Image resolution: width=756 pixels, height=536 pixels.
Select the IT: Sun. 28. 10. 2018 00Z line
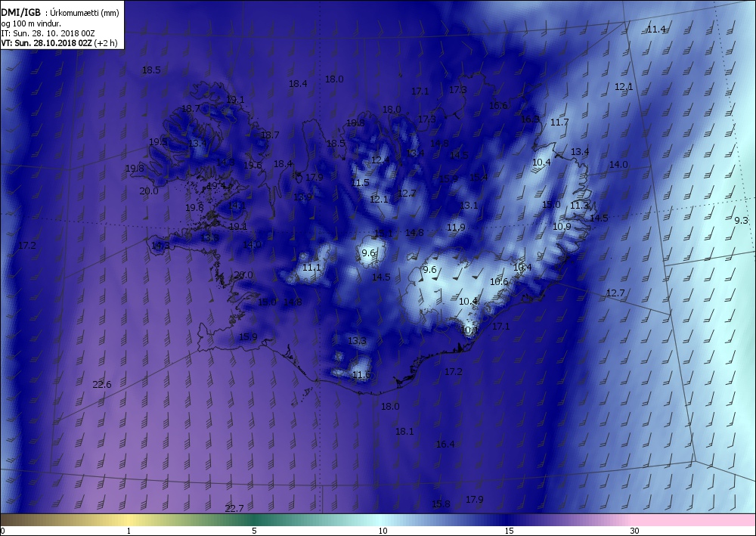click(48, 33)
